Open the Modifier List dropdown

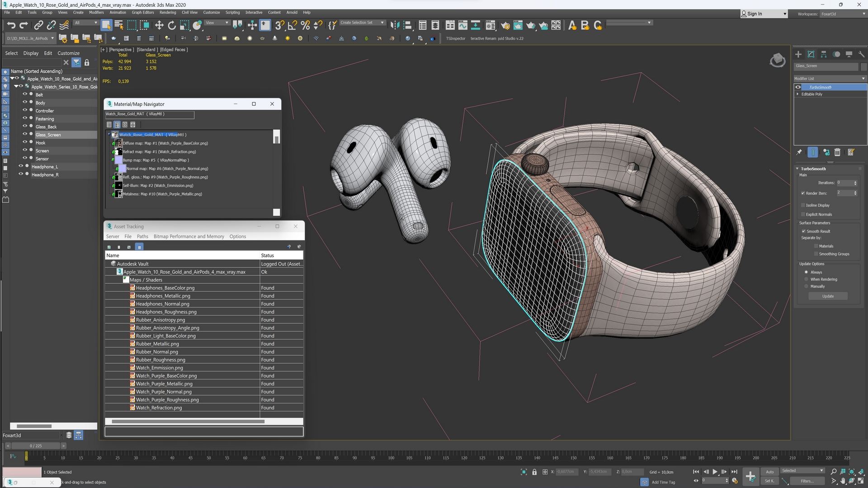pos(830,79)
